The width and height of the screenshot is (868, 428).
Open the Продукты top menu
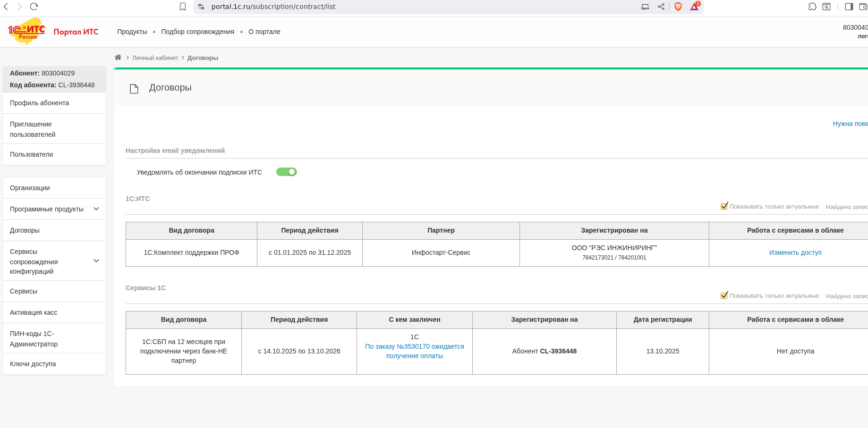132,32
